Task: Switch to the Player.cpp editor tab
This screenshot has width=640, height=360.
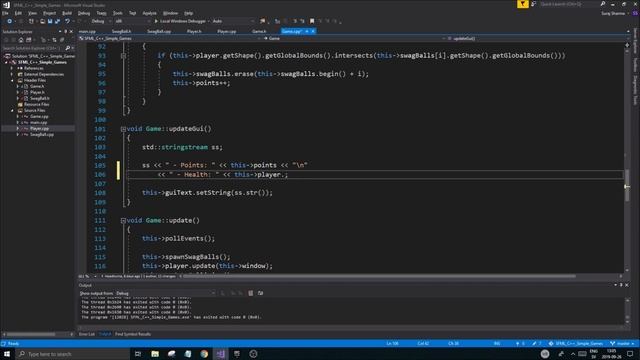Action: tap(227, 31)
